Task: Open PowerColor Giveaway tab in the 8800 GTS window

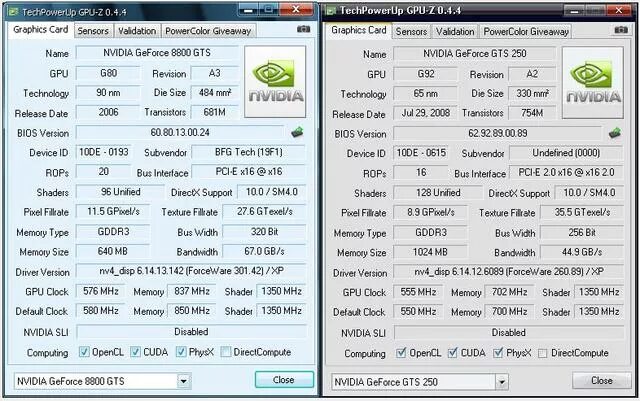Action: (208, 31)
